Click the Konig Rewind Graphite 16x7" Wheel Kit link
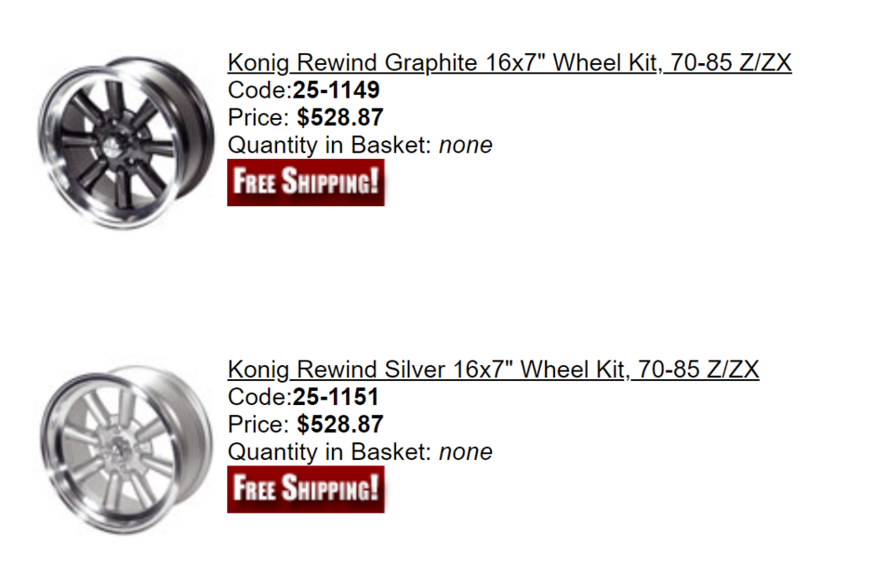This screenshot has width=888, height=588. click(509, 63)
